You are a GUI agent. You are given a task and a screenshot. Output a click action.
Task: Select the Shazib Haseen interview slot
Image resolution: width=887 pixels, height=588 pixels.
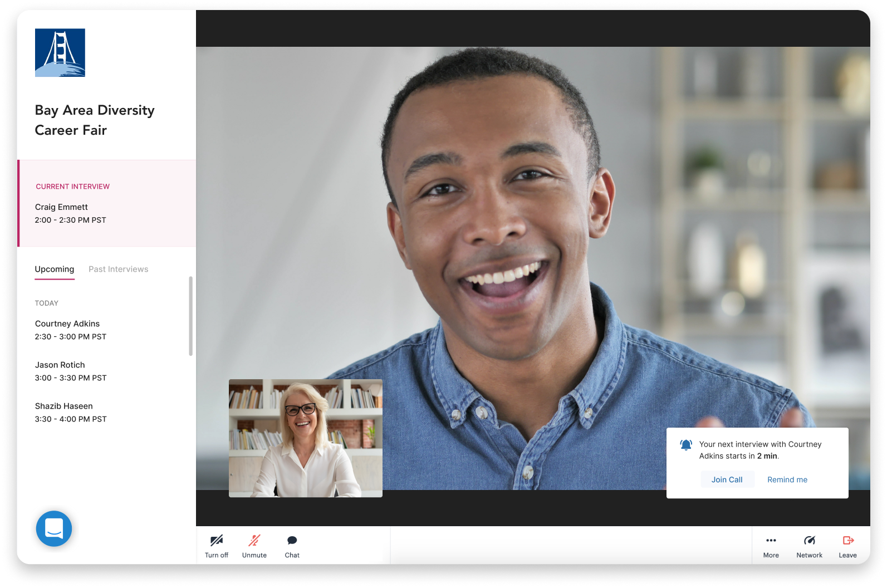(71, 413)
